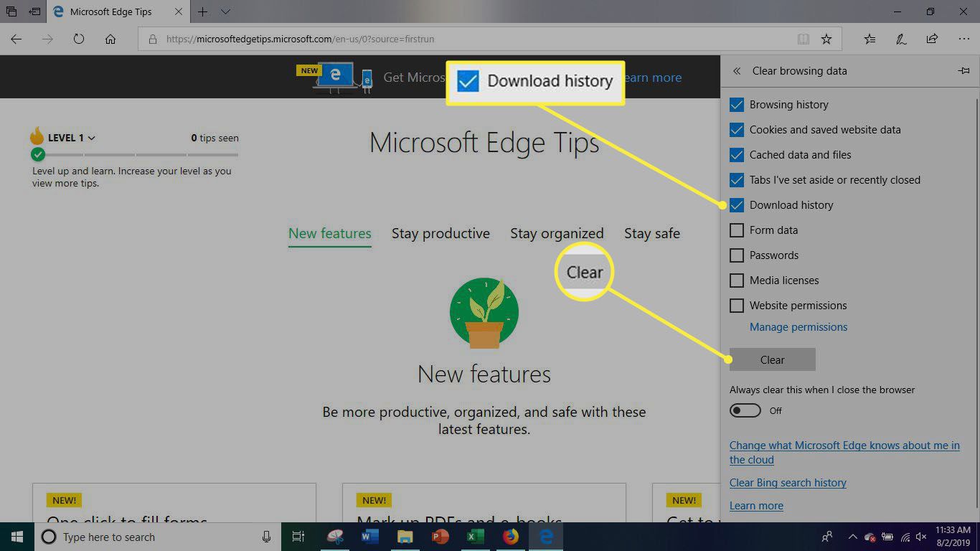Add this page to favorites star
The image size is (980, 551).
[826, 39]
